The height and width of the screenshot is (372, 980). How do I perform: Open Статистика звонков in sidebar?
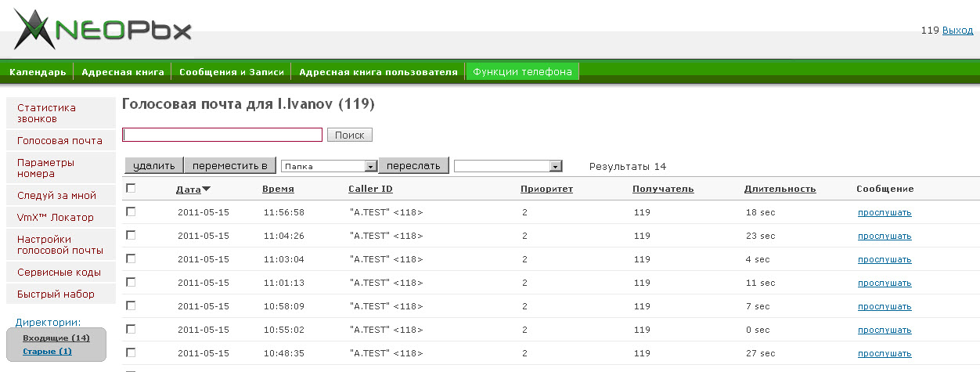[x=60, y=114]
